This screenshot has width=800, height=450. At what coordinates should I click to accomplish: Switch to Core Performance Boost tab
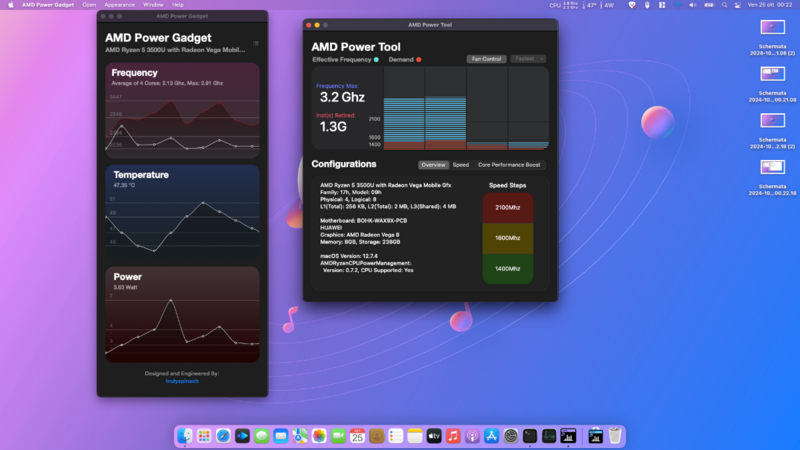click(509, 165)
